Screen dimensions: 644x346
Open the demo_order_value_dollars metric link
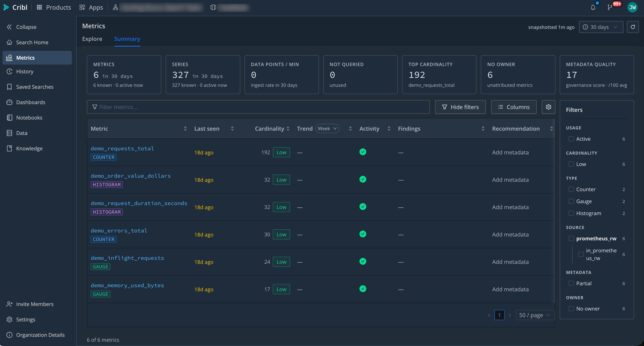point(131,176)
